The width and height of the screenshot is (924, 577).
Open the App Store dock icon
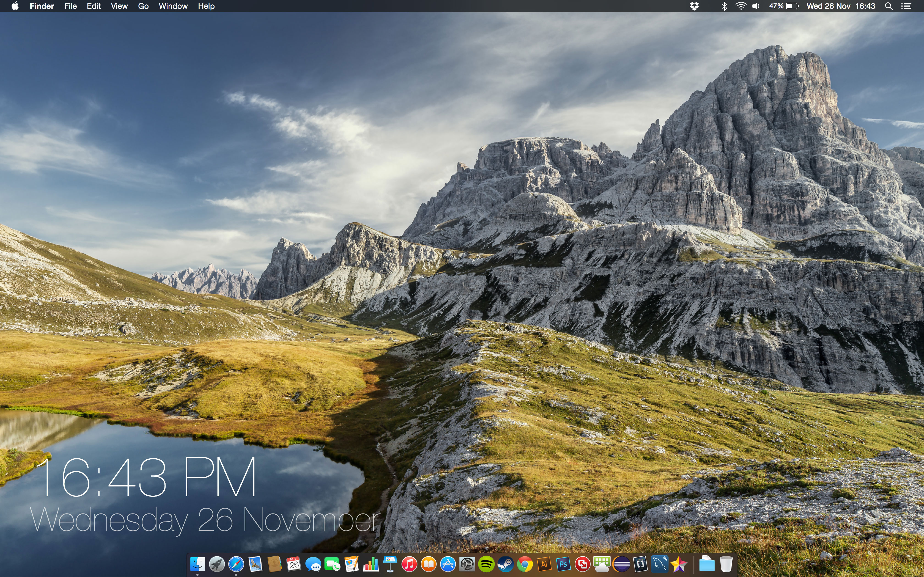[448, 564]
